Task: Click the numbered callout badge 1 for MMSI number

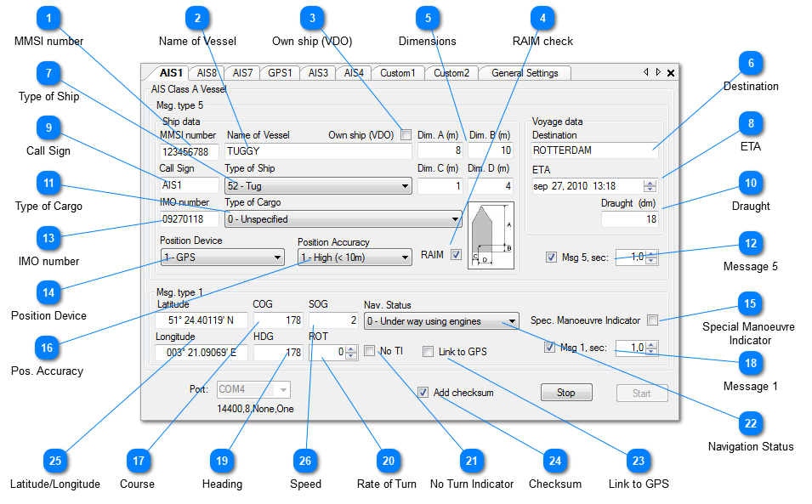Action: coord(51,18)
